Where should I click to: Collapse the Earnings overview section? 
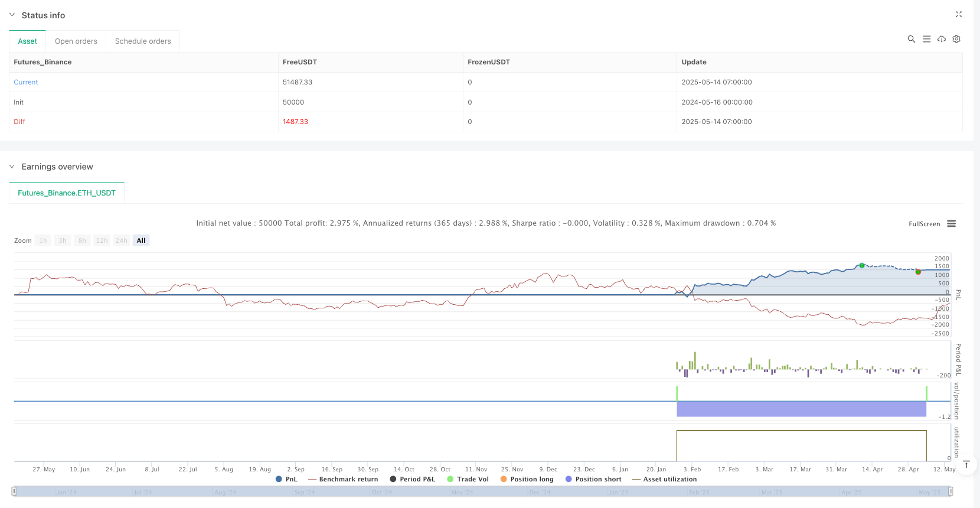click(12, 167)
